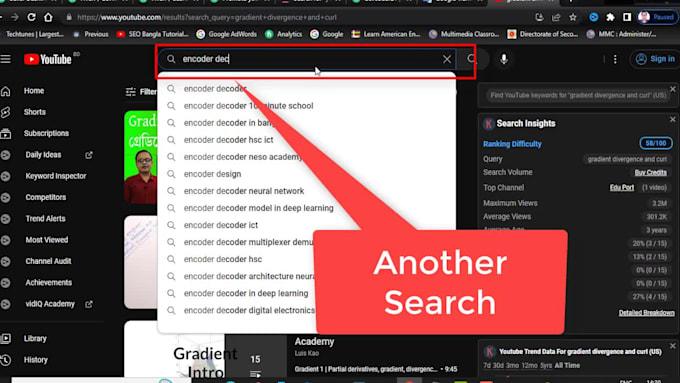
Task: Open the green Gradient video thumbnail
Action: pos(141,157)
